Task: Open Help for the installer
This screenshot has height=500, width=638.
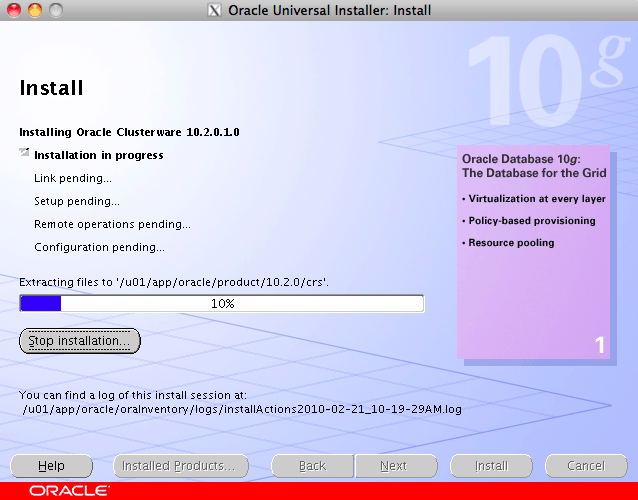Action: pos(51,465)
